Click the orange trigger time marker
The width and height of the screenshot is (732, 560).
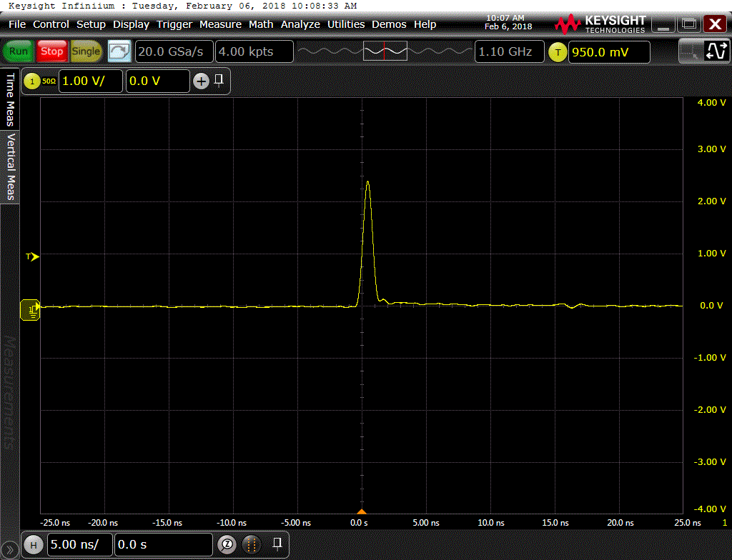coord(362,511)
